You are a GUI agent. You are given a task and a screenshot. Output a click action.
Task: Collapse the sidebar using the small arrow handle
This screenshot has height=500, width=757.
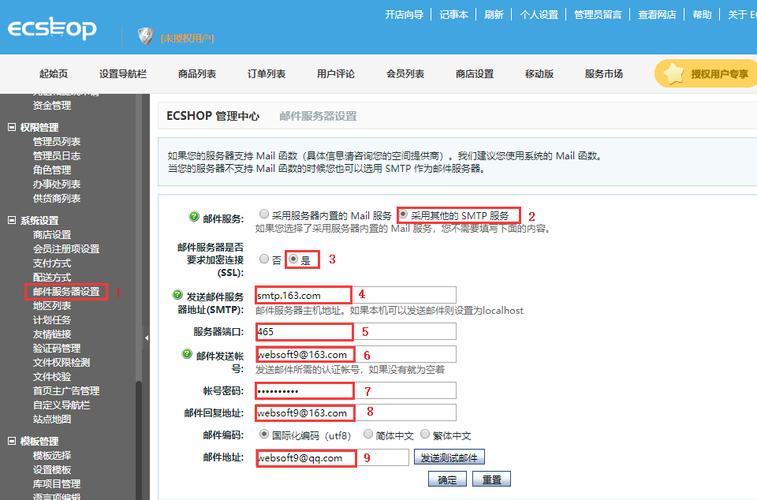pos(146,338)
